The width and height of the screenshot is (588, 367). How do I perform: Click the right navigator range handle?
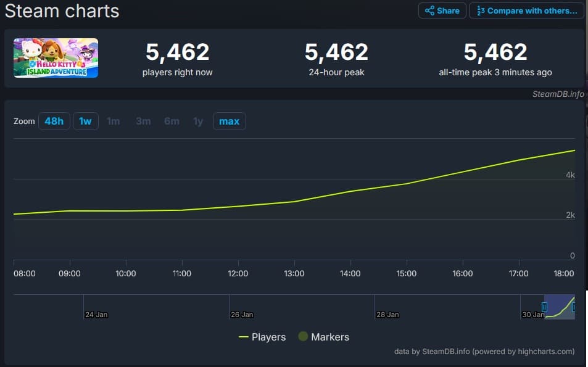(574, 307)
